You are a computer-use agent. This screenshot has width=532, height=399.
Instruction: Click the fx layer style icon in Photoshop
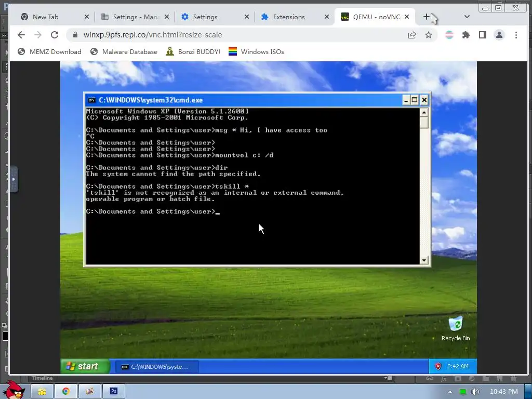coord(444,379)
